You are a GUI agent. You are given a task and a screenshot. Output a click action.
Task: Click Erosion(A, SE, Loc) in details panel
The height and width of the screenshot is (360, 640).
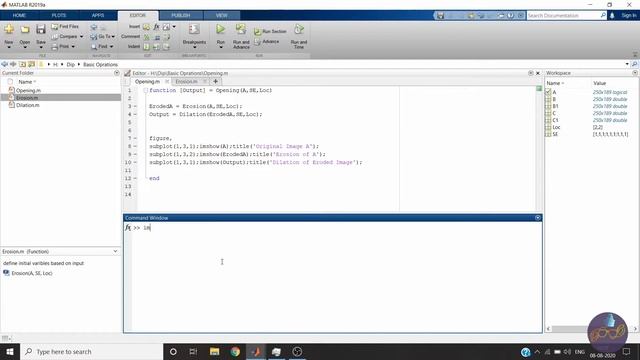[32, 273]
